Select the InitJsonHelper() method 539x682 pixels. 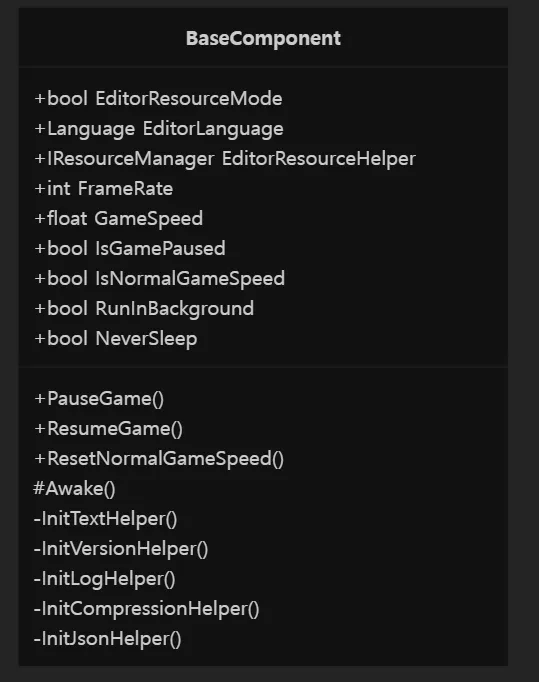(107, 639)
